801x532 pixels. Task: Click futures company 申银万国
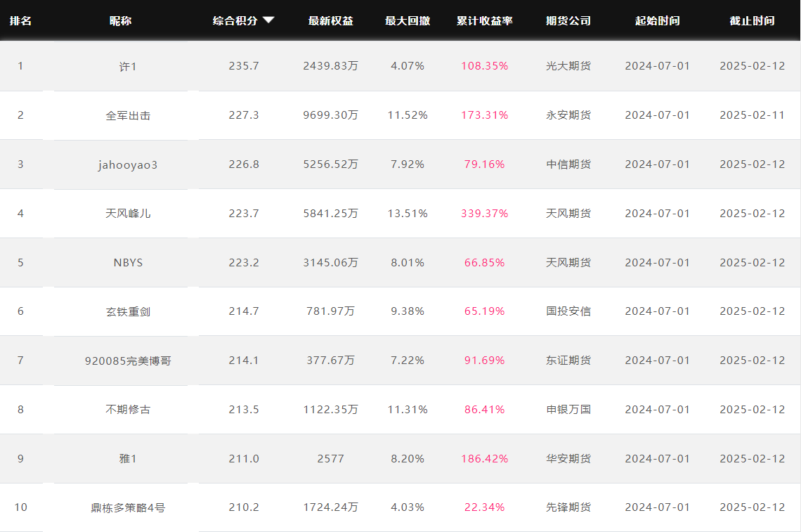coord(568,409)
